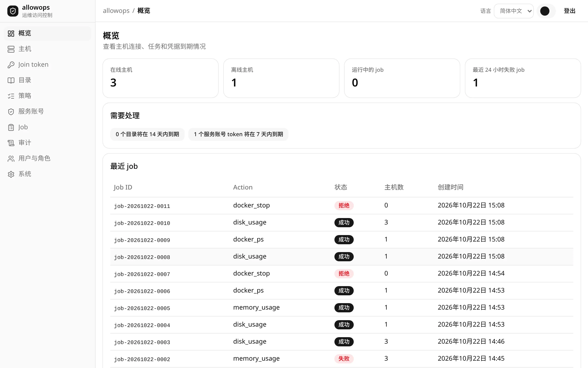Image resolution: width=588 pixels, height=368 pixels.
Task: Click the 1 个服务账号 token 将在 7 天内到期 chip
Action: [238, 134]
